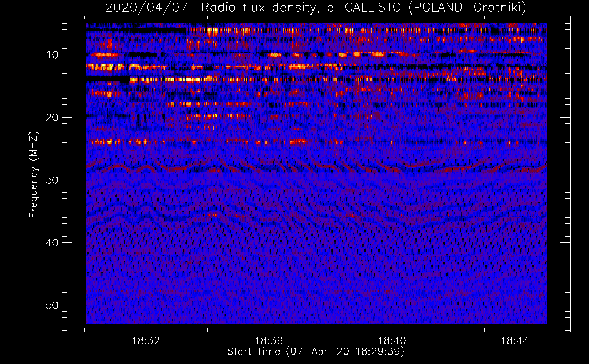Click the 18:40 time tick label
589x364 pixels.
pyautogui.click(x=392, y=341)
